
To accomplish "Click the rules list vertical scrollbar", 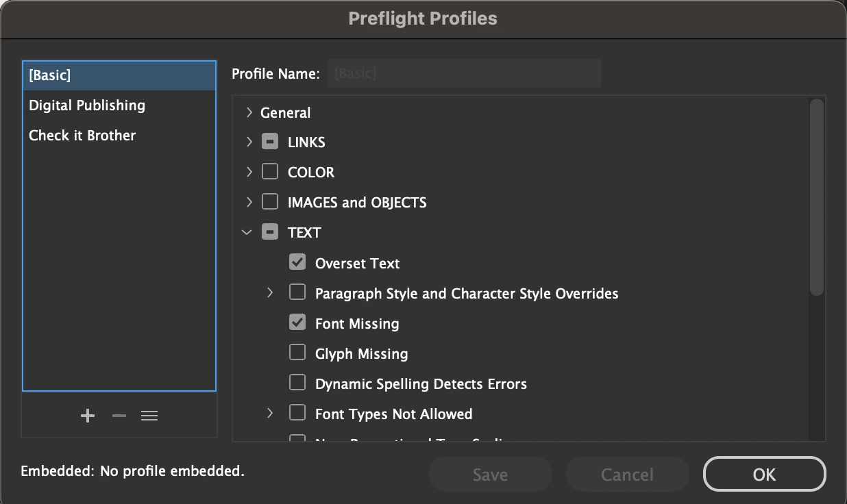I will [816, 199].
